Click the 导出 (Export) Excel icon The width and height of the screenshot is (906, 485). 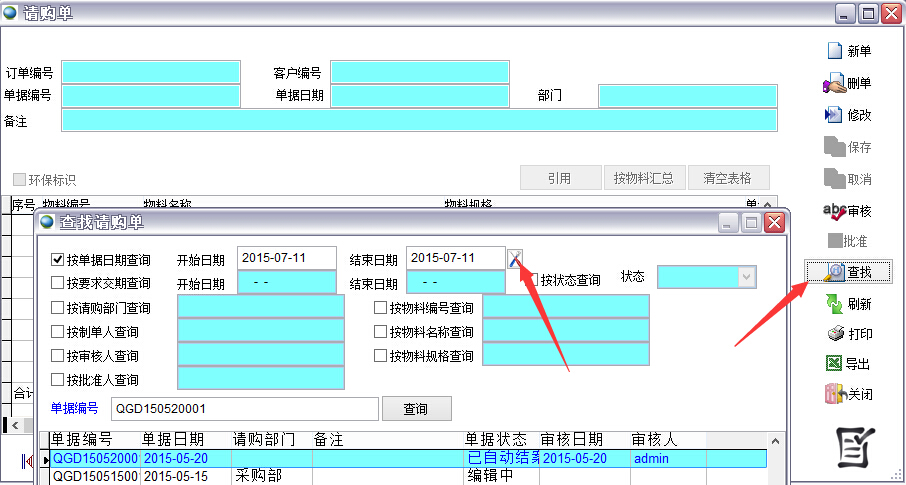(834, 363)
